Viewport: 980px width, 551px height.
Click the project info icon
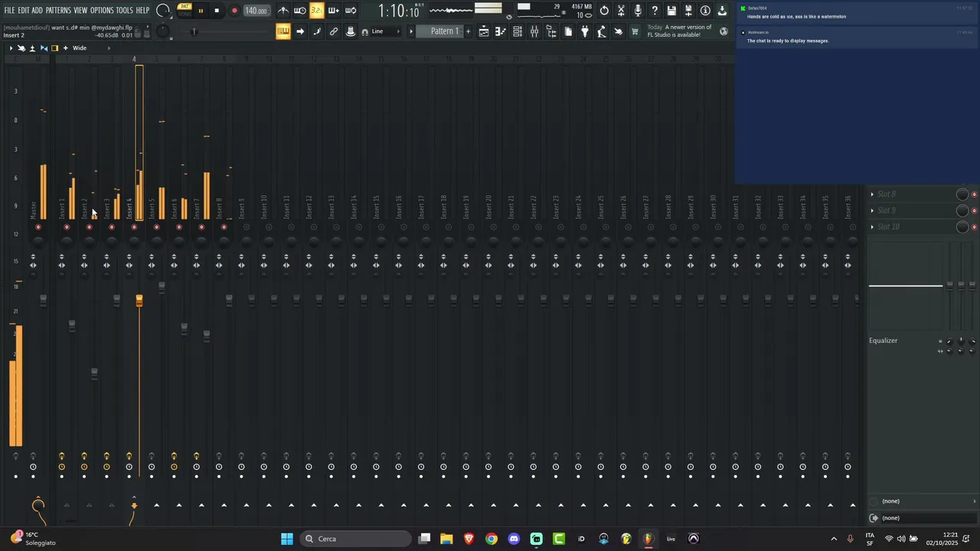click(x=705, y=11)
